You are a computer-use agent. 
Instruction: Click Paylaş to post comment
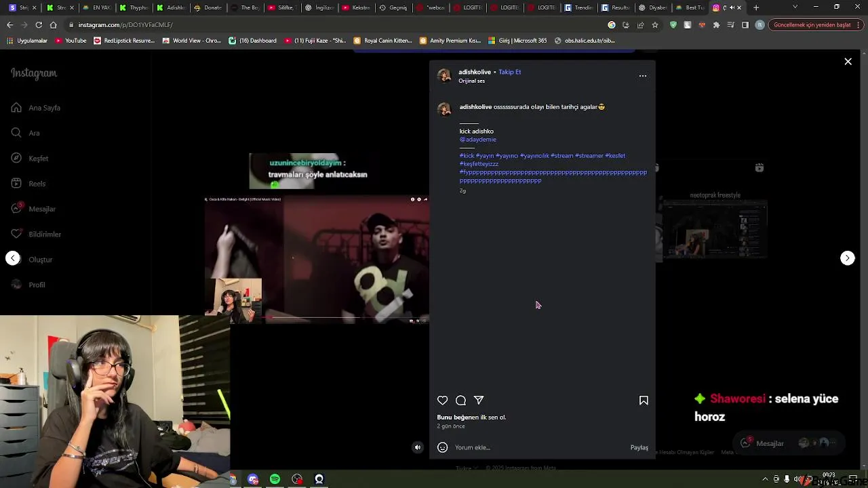pyautogui.click(x=639, y=447)
